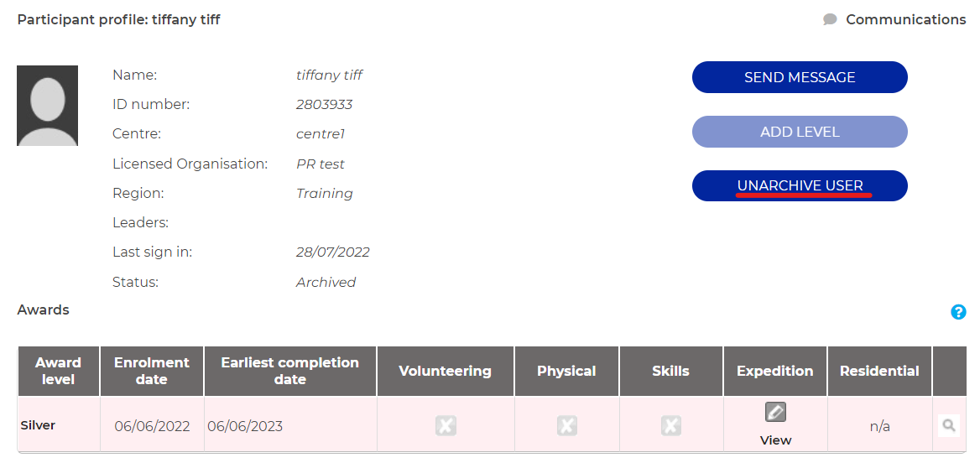
Task: Select the Award level column header
Action: (x=59, y=371)
